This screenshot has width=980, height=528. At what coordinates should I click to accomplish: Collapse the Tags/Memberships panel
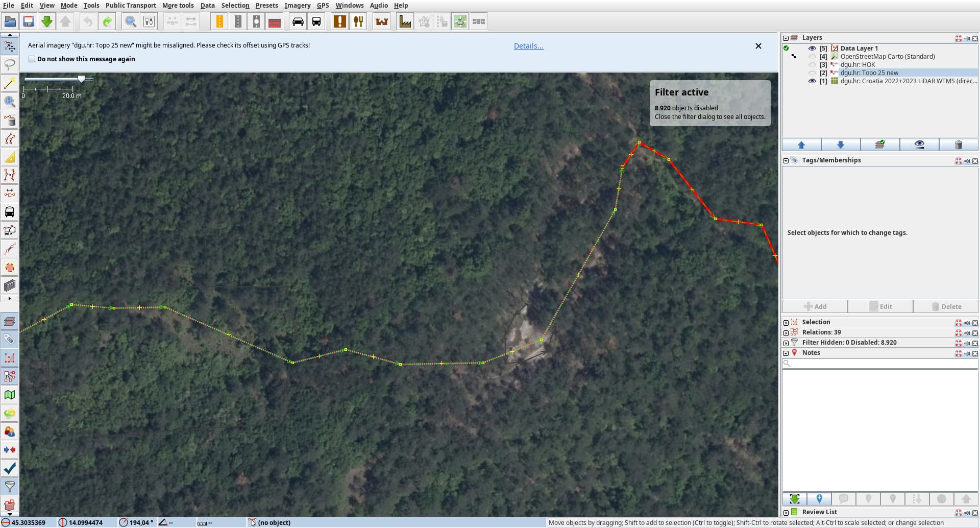[x=786, y=160]
